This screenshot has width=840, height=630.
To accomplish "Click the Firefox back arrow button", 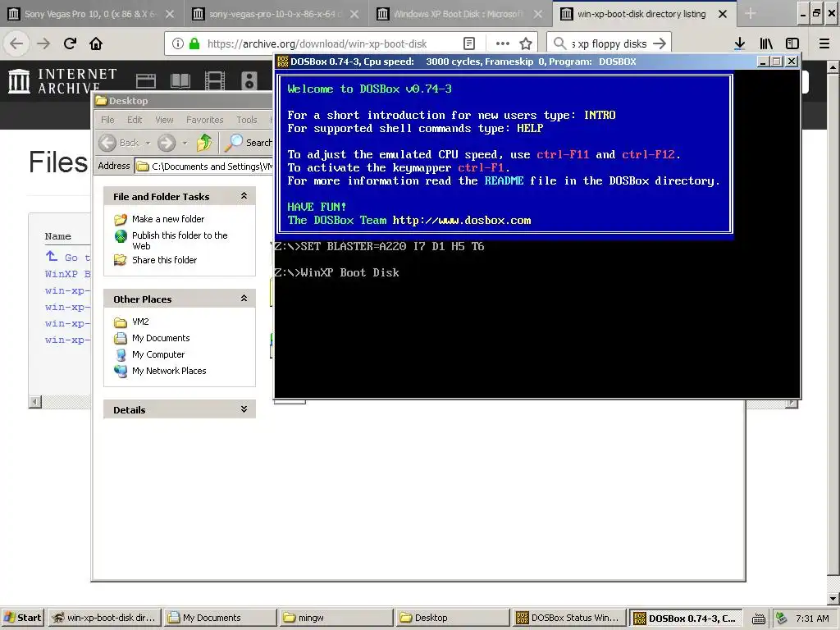I will [x=16, y=43].
